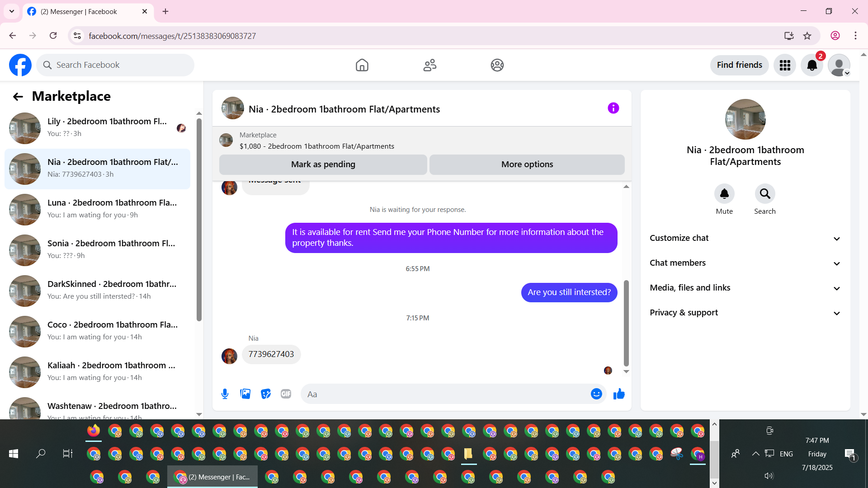
Task: Open Lily's apartment conversation
Action: pos(97,128)
